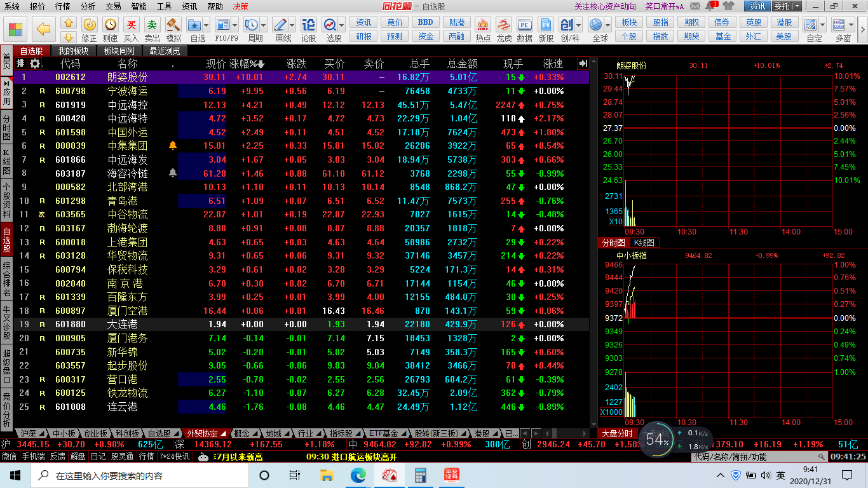Click the colorful home grid icon
The image size is (868, 488).
[x=16, y=30]
